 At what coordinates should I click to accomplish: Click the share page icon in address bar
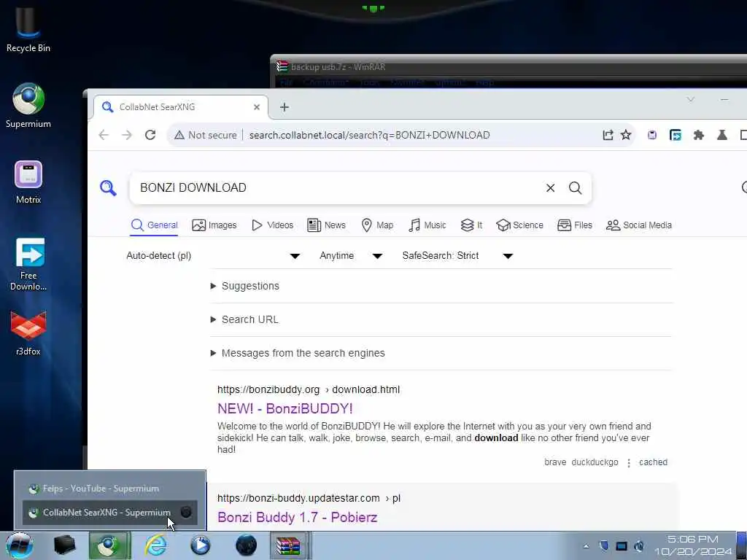coord(608,135)
